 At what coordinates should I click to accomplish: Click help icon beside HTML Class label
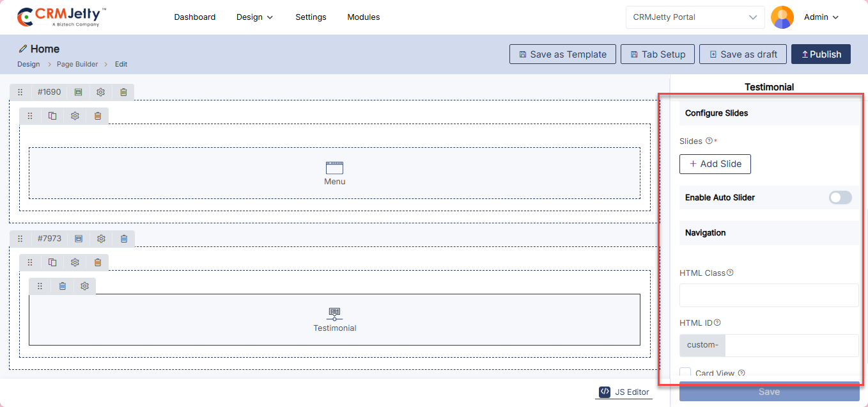[x=730, y=273]
